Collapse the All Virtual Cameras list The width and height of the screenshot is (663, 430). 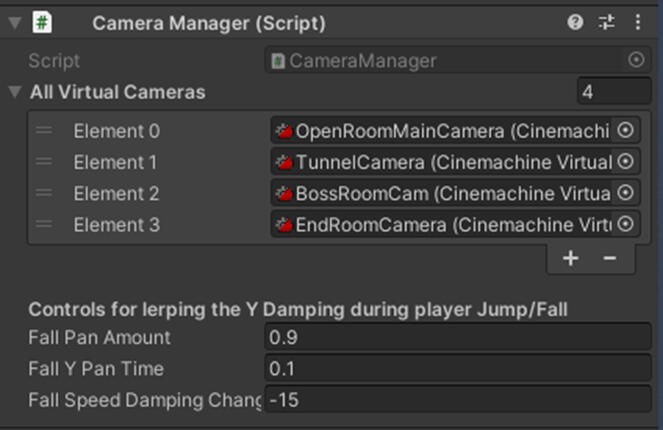click(x=13, y=93)
